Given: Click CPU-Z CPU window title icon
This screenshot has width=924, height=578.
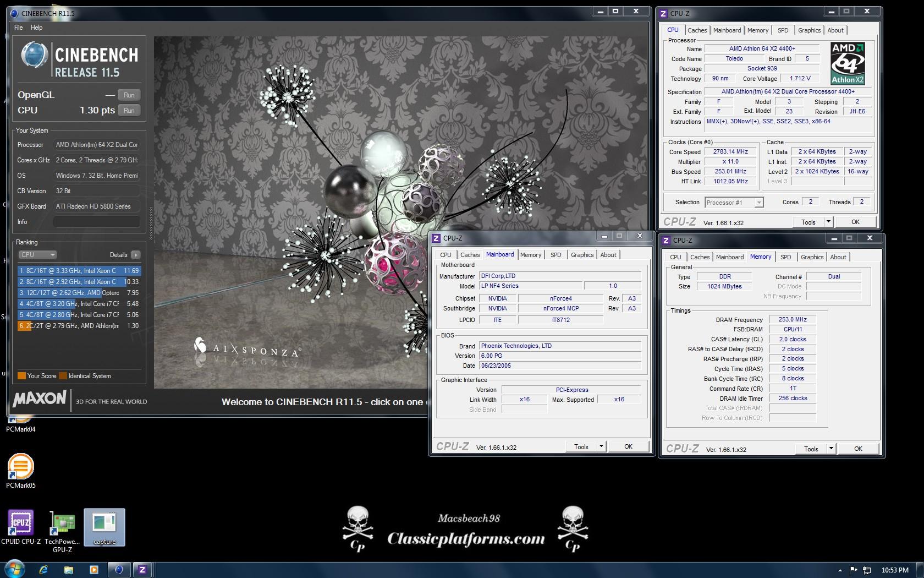Looking at the screenshot, I should tap(664, 13).
